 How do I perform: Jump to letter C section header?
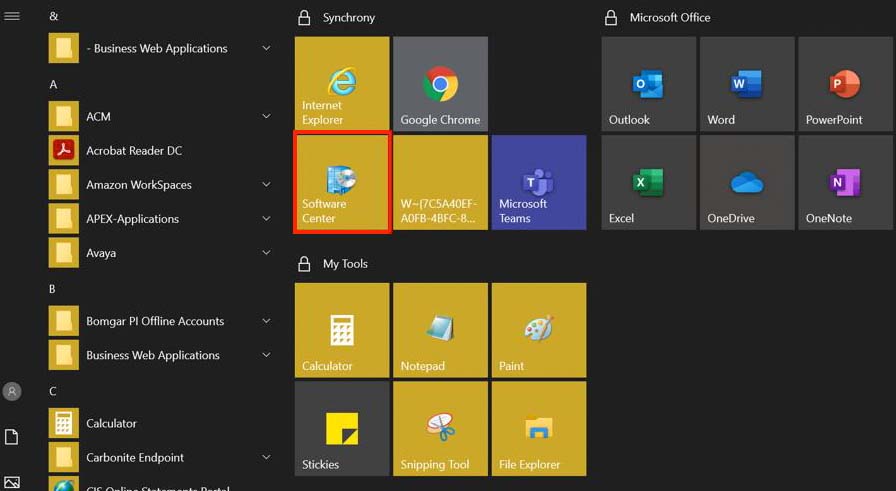(x=53, y=392)
